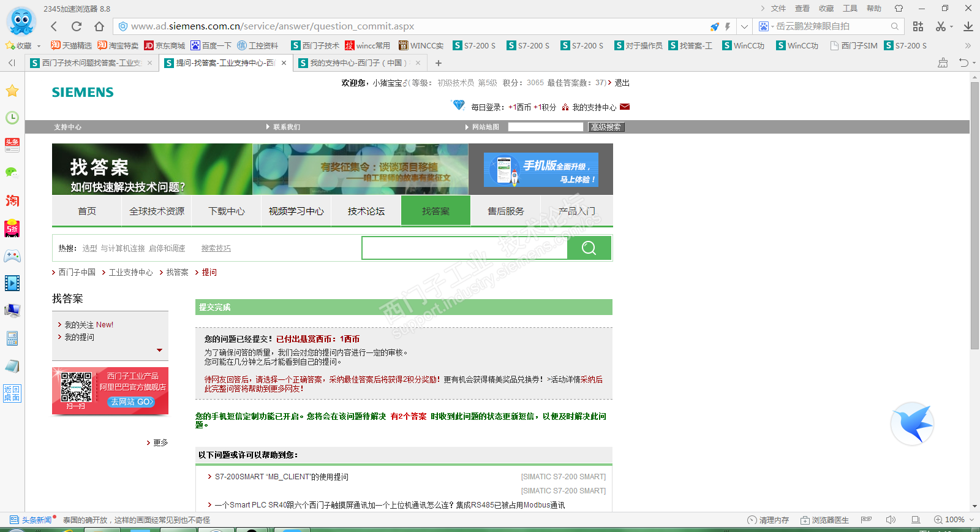Click the rocket acceleration icon in address bar
Image resolution: width=980 pixels, height=532 pixels.
click(714, 26)
